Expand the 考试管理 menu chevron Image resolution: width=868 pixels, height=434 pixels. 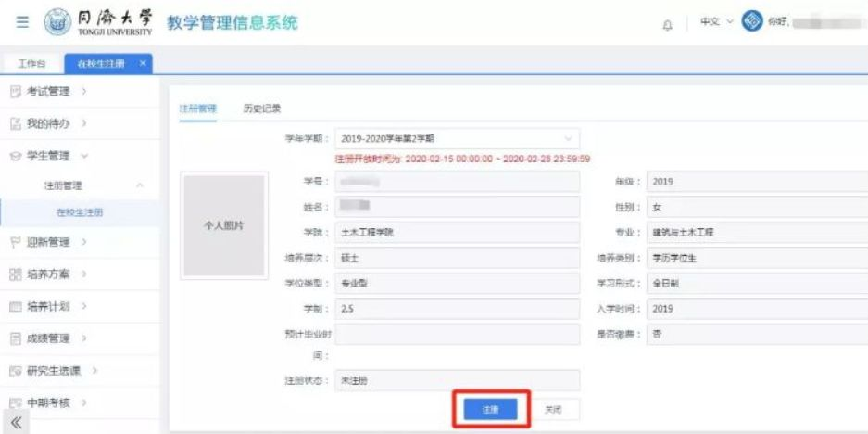[83, 92]
